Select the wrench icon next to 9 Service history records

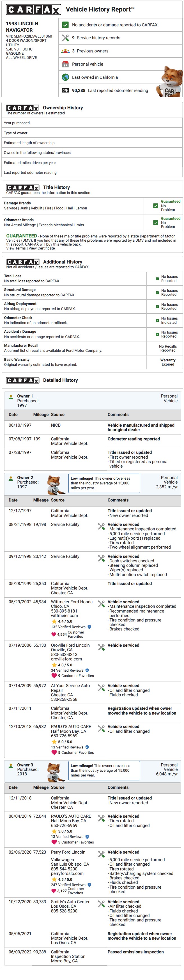coord(65,38)
